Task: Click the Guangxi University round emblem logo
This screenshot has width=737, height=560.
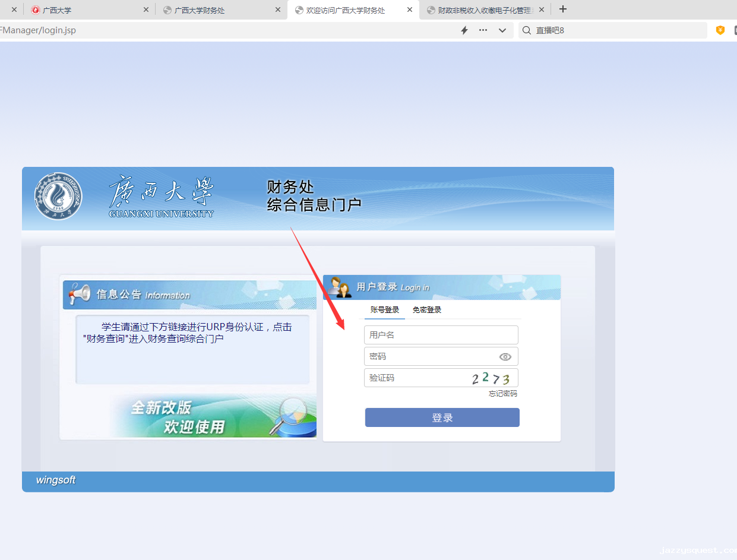Action: point(58,197)
